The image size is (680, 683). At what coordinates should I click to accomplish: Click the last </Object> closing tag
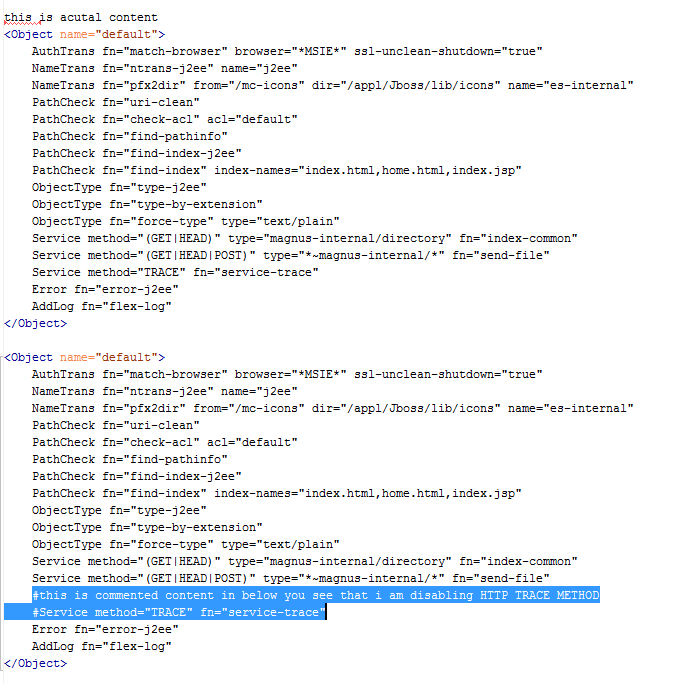(x=35, y=663)
